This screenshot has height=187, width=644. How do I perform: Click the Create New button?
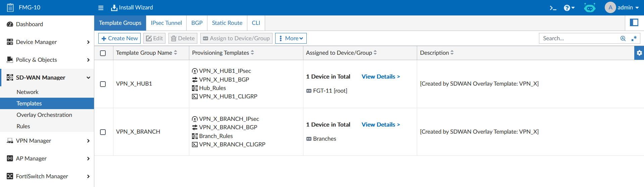click(x=119, y=38)
